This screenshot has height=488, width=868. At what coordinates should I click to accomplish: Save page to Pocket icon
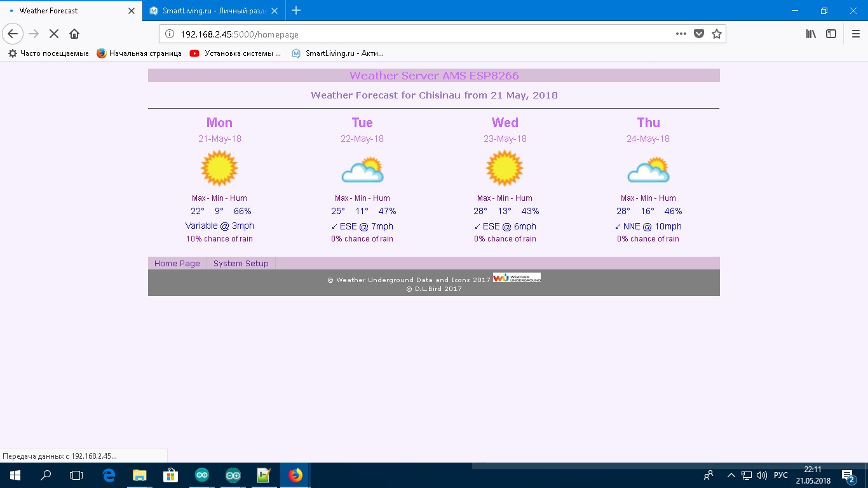[699, 34]
